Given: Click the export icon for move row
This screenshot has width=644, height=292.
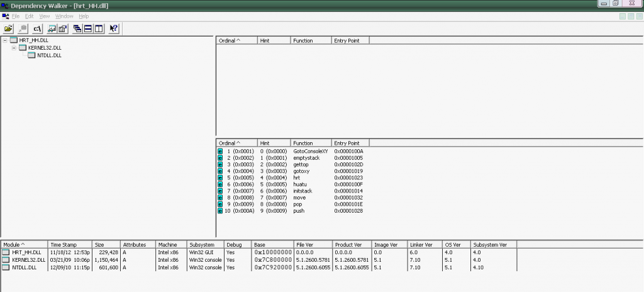Looking at the screenshot, I should point(220,198).
